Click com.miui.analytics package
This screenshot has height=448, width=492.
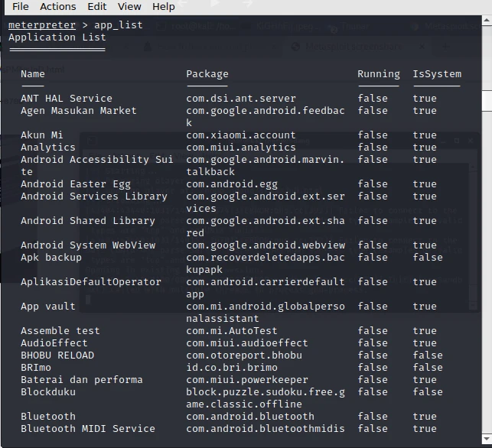pos(241,148)
